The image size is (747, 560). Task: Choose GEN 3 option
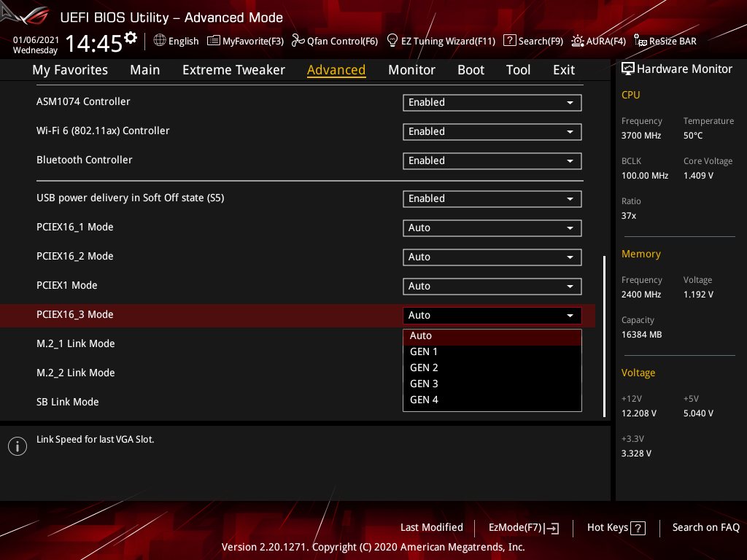coord(492,384)
